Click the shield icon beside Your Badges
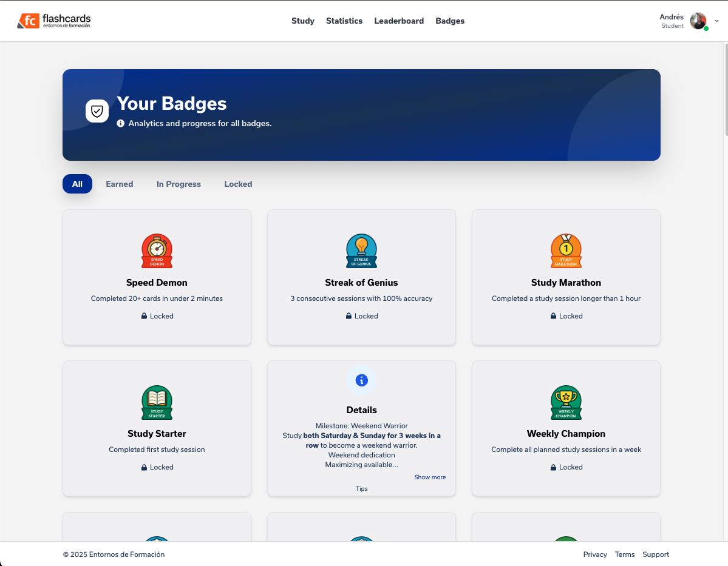This screenshot has height=566, width=728. (x=97, y=111)
